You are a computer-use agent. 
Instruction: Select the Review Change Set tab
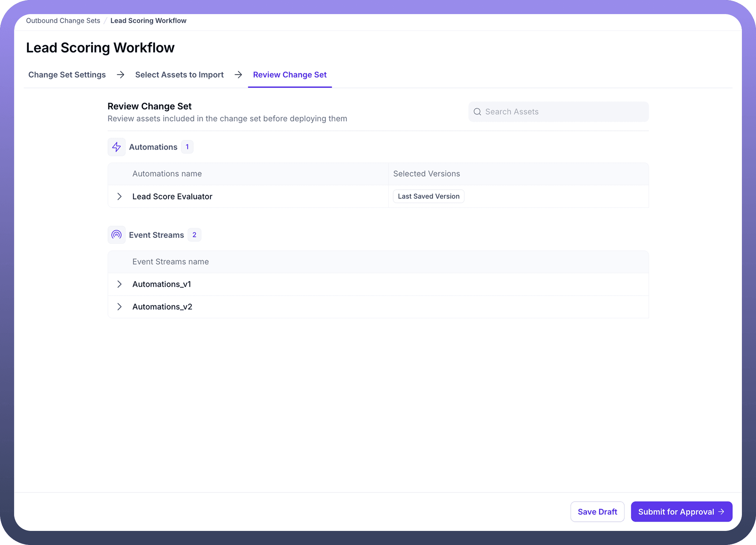(x=289, y=75)
